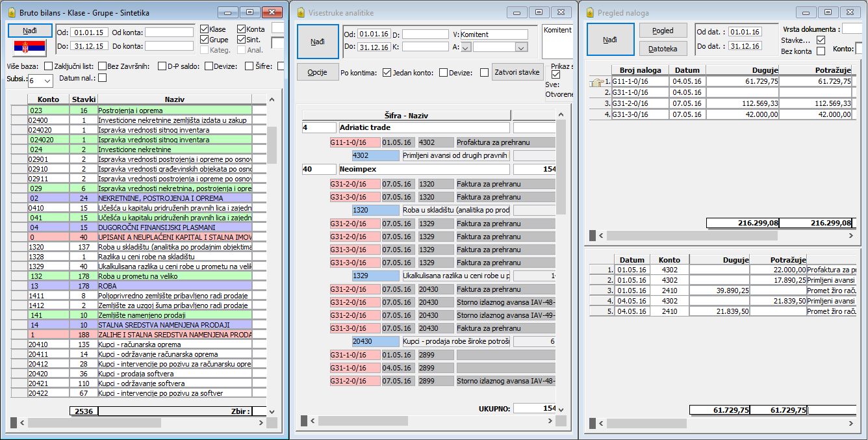
Task: Click the pointing hand row marker icon
Action: coord(596,82)
